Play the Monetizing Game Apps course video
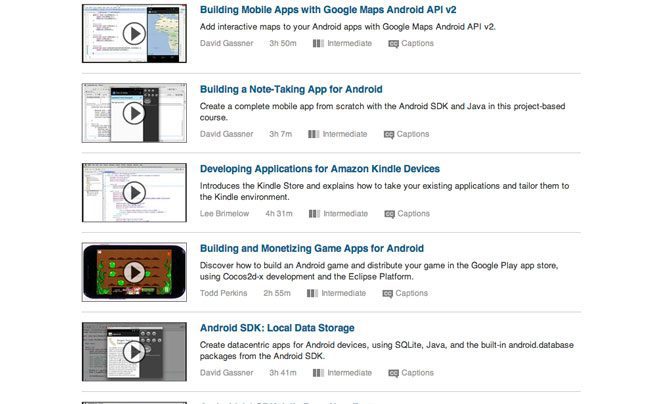 tap(134, 272)
